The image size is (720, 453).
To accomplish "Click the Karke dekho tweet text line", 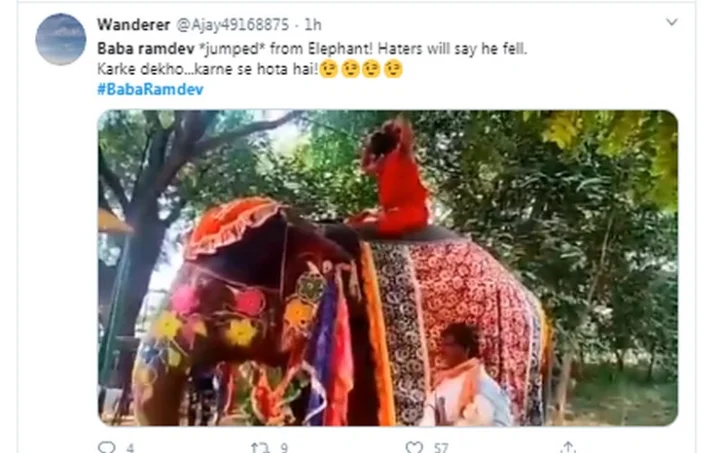I will coord(208,69).
